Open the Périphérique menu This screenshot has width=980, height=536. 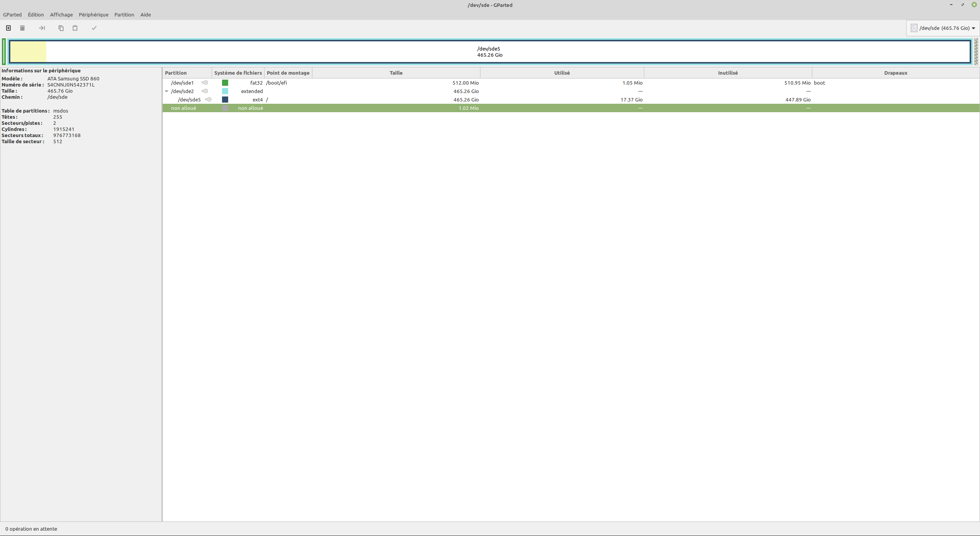tap(93, 15)
